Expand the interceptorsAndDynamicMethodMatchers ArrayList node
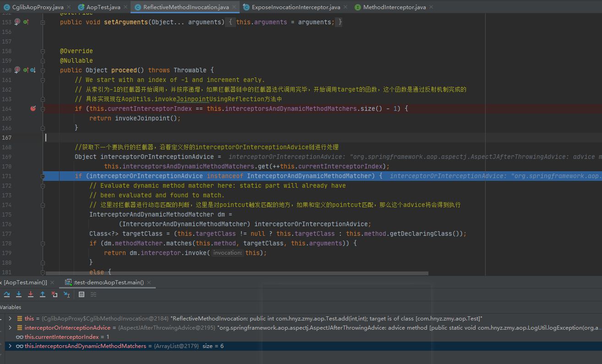602x364 pixels. pyautogui.click(x=10, y=346)
